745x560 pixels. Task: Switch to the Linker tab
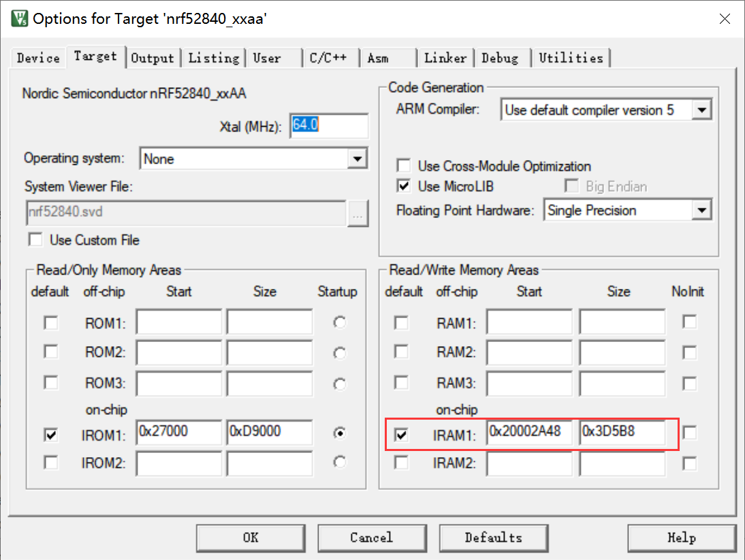(445, 58)
